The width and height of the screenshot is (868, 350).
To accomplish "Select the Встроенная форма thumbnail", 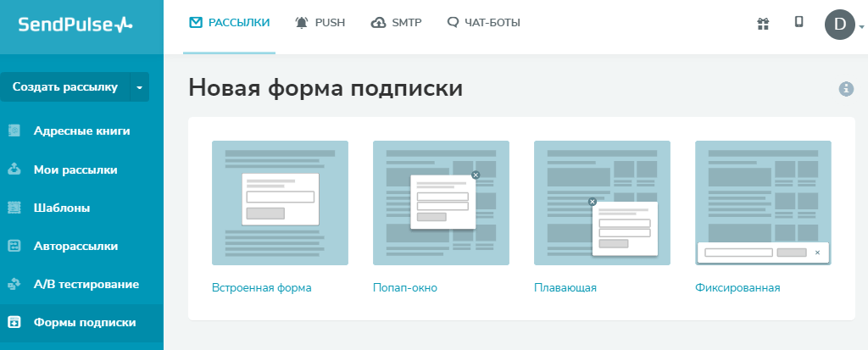I will point(280,203).
